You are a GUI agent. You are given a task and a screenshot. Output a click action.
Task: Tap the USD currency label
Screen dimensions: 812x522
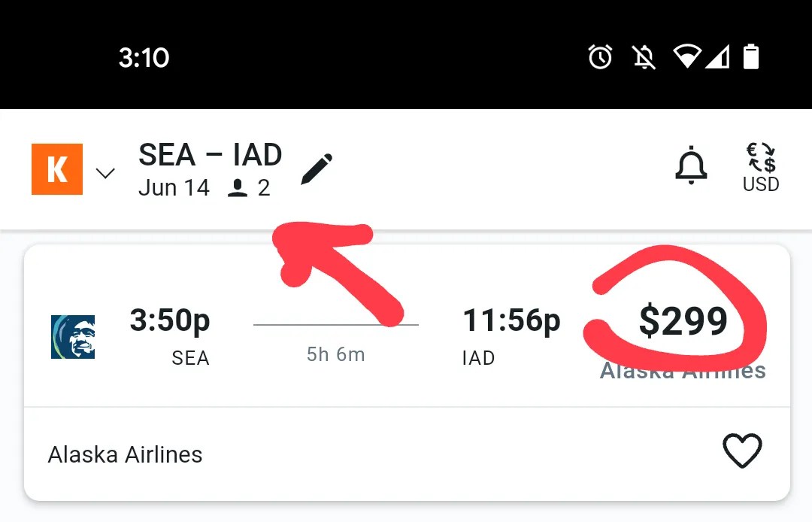tap(761, 184)
